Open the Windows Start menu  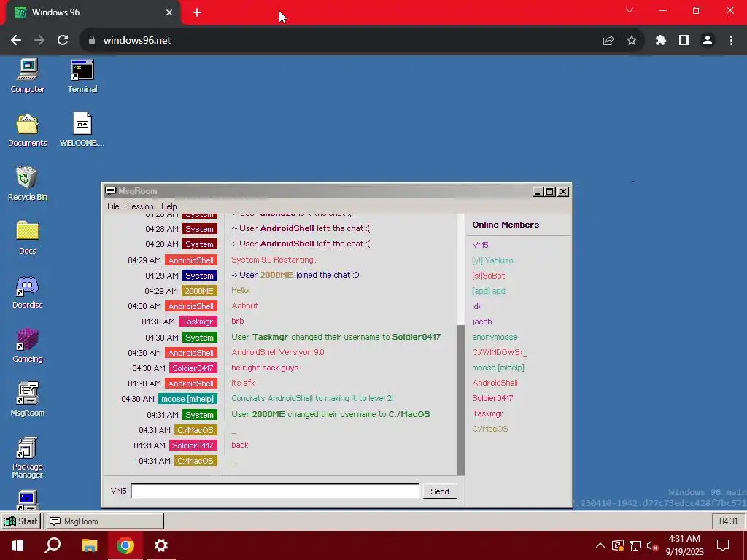pyautogui.click(x=18, y=545)
